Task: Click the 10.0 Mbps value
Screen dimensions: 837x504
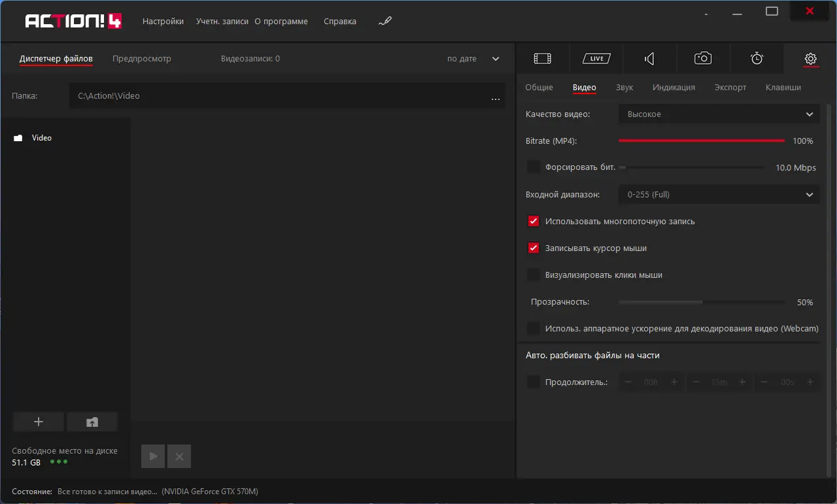Action: tap(796, 167)
